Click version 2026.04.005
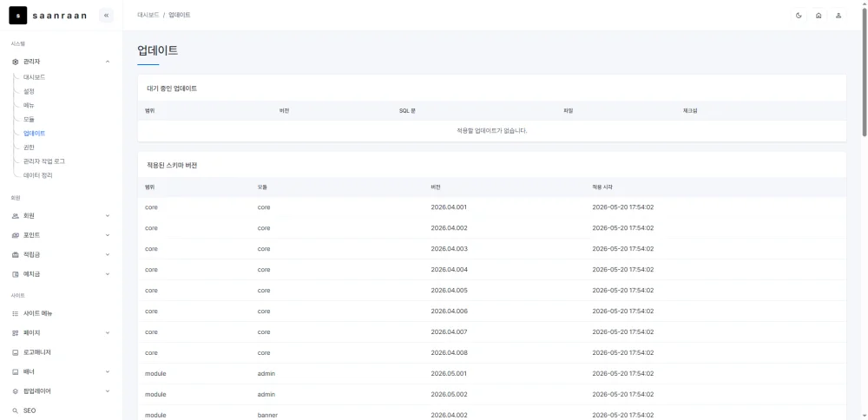868x420 pixels. 449,291
